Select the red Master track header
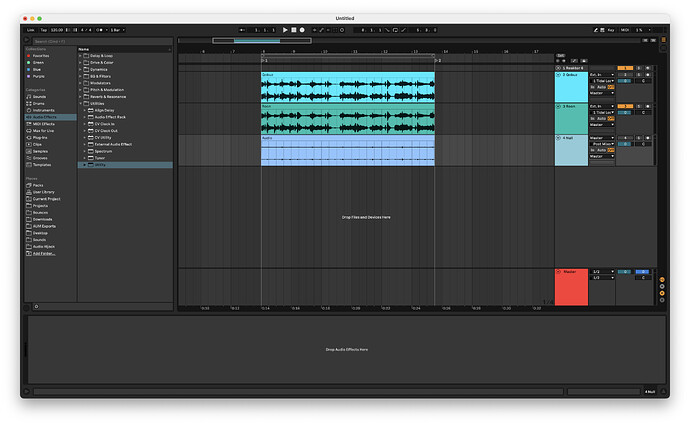The height and width of the screenshot is (425, 690). click(571, 287)
